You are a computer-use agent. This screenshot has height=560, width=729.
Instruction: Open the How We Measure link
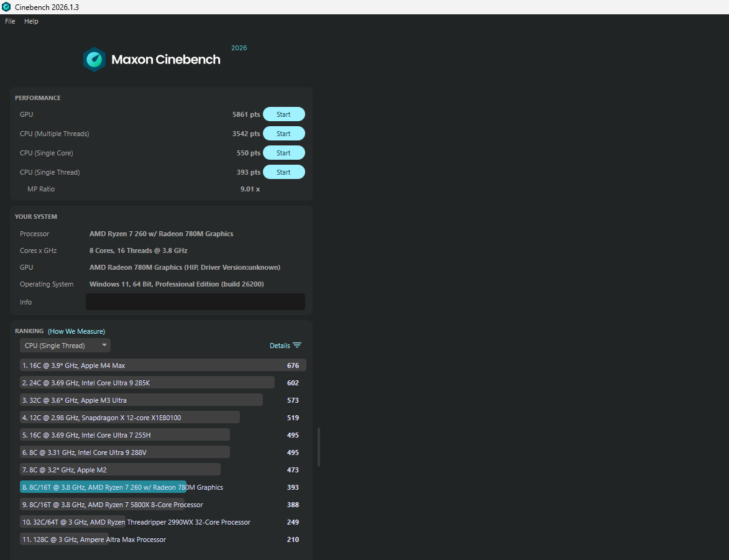(76, 331)
